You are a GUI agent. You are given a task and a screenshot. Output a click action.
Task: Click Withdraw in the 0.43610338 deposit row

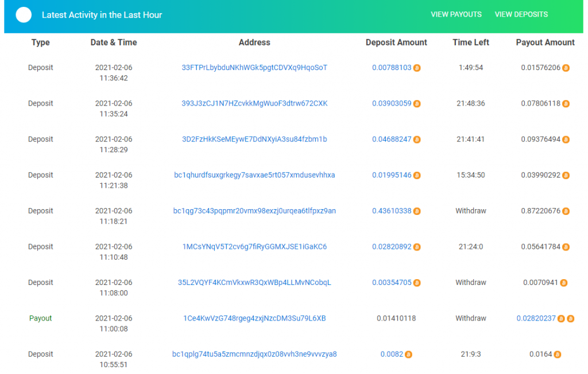tap(471, 211)
